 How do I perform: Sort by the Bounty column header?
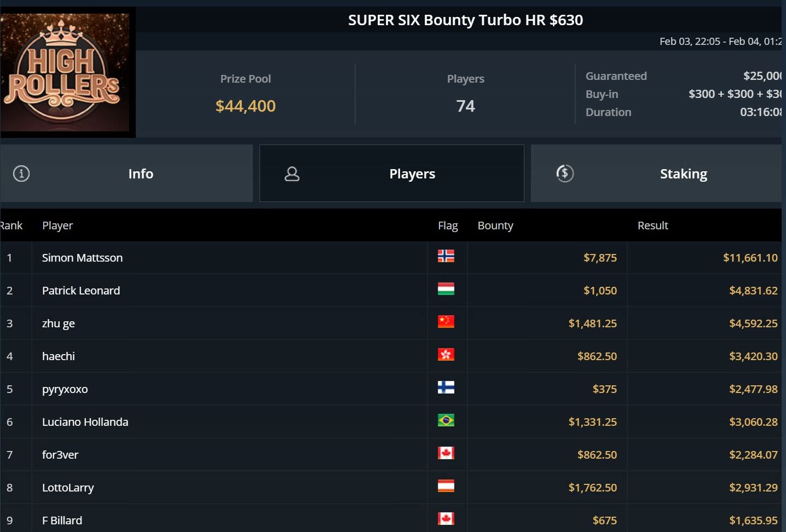495,225
